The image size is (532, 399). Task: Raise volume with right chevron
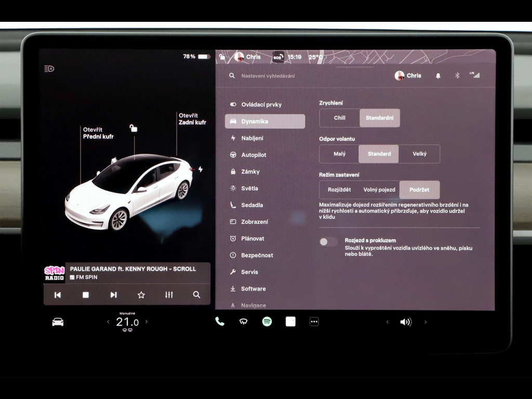pos(425,322)
